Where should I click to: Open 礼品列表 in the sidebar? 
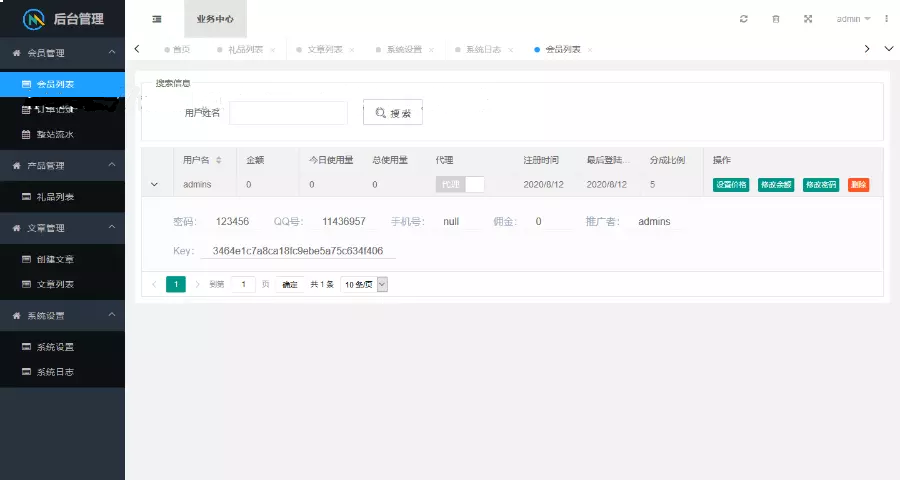[62, 197]
